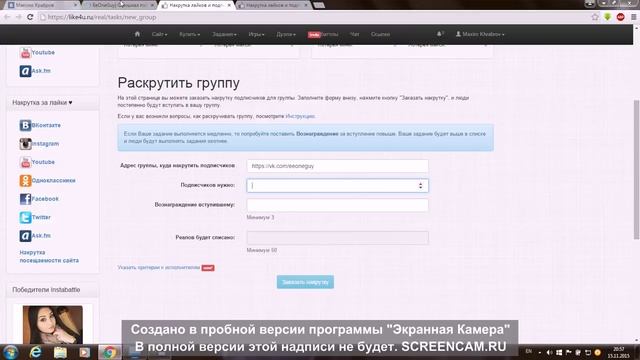The image size is (640, 360).
Task: Click the EN language indicator in tray
Action: coord(529,352)
